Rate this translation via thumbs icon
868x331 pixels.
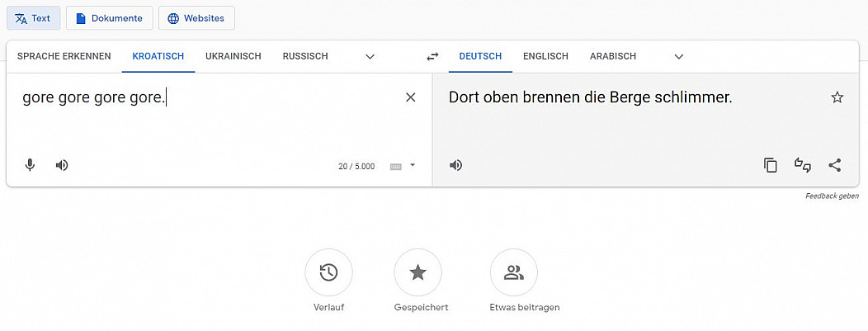coord(803,165)
